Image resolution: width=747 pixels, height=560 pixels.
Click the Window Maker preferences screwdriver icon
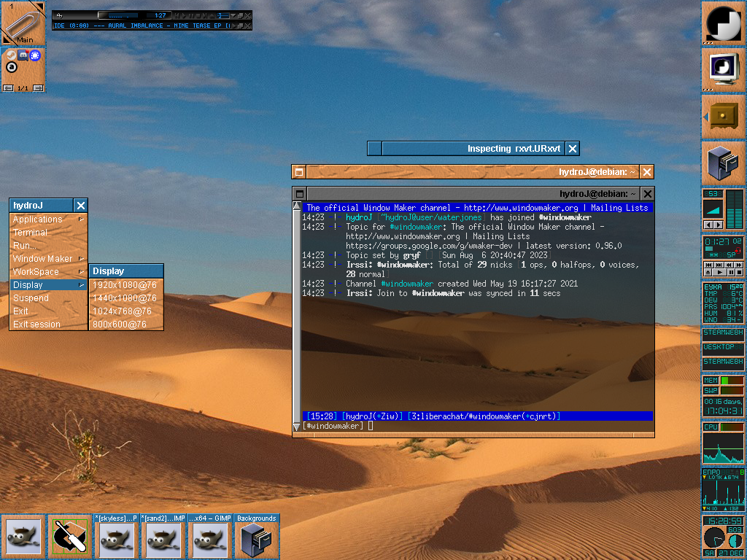70,537
